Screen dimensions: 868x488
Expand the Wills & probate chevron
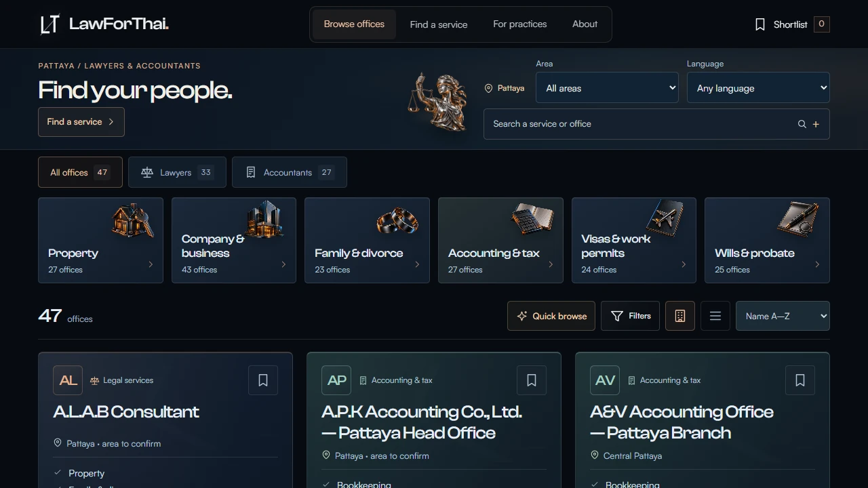pyautogui.click(x=817, y=264)
